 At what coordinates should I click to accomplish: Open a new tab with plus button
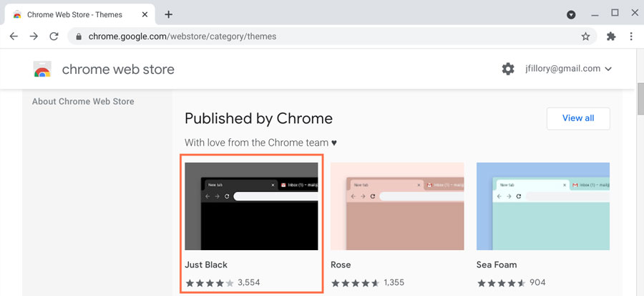coord(169,14)
